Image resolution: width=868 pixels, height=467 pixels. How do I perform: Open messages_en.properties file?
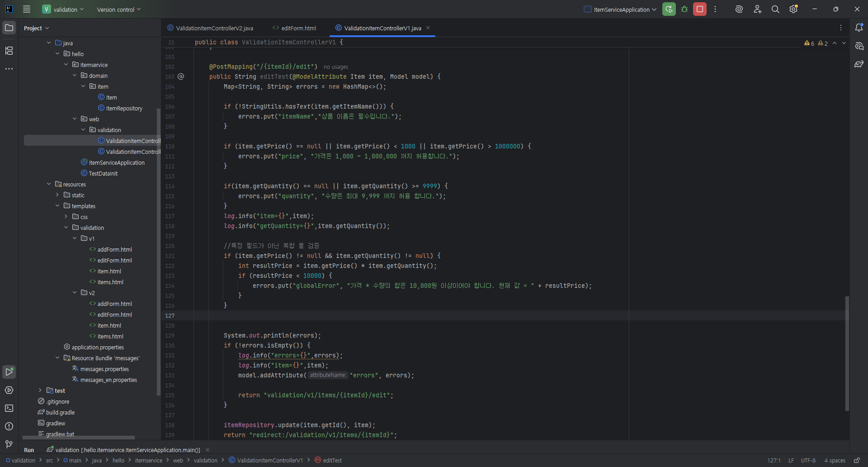(x=104, y=380)
